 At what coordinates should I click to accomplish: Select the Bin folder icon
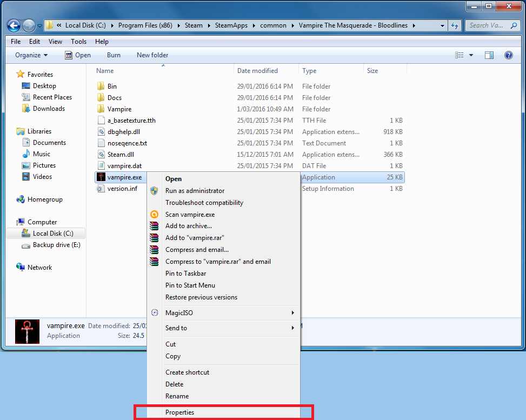[x=101, y=86]
